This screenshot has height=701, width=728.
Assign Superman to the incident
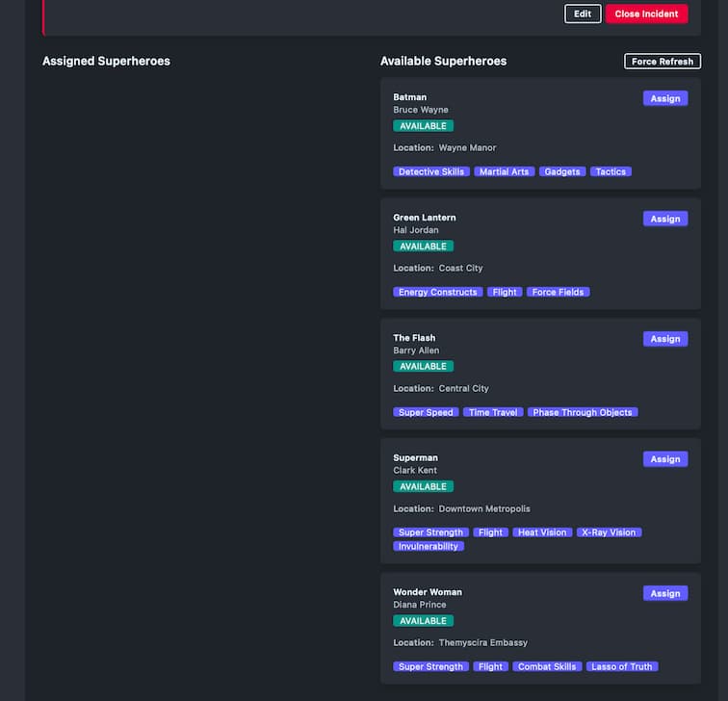tap(664, 459)
